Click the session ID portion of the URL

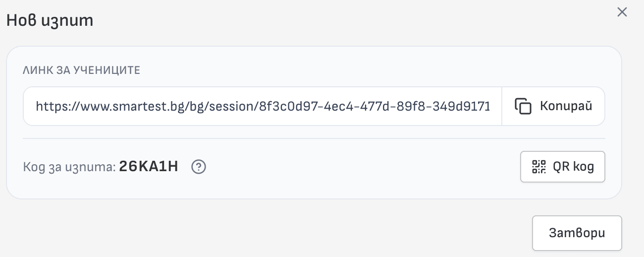tap(375, 106)
